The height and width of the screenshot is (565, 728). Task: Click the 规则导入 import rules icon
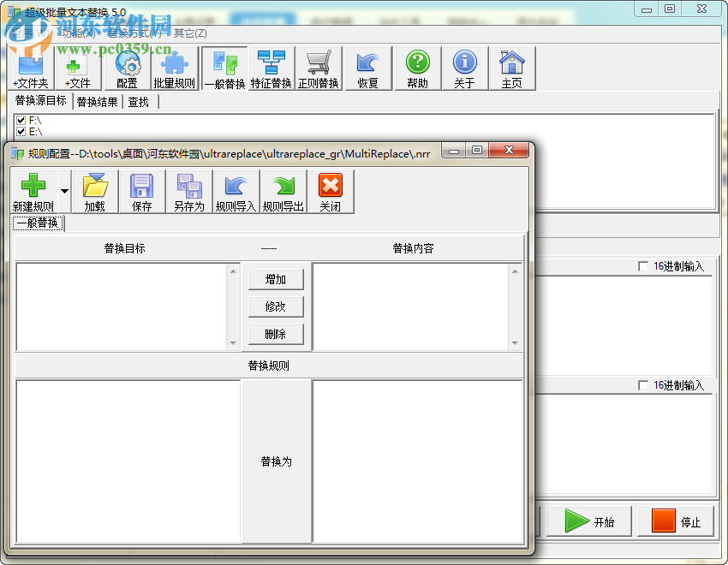click(236, 190)
